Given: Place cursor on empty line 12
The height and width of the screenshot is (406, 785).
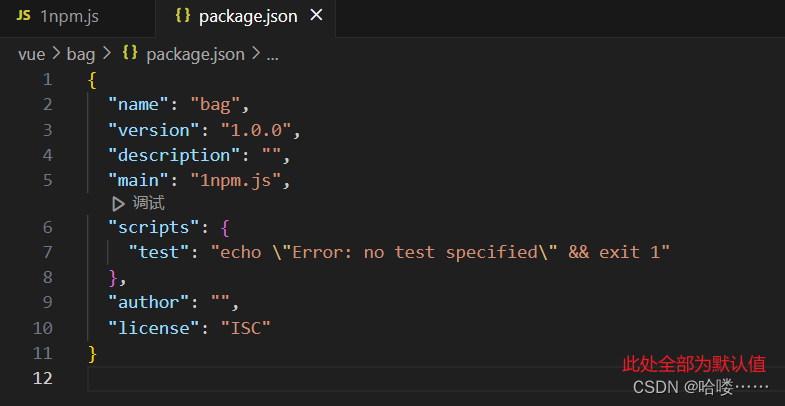Looking at the screenshot, I should [x=436, y=378].
